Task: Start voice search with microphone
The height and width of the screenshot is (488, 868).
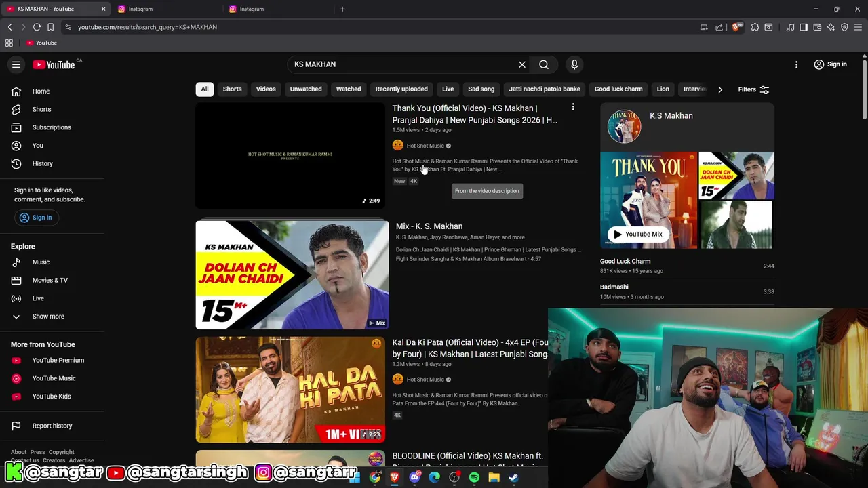Action: click(x=574, y=64)
